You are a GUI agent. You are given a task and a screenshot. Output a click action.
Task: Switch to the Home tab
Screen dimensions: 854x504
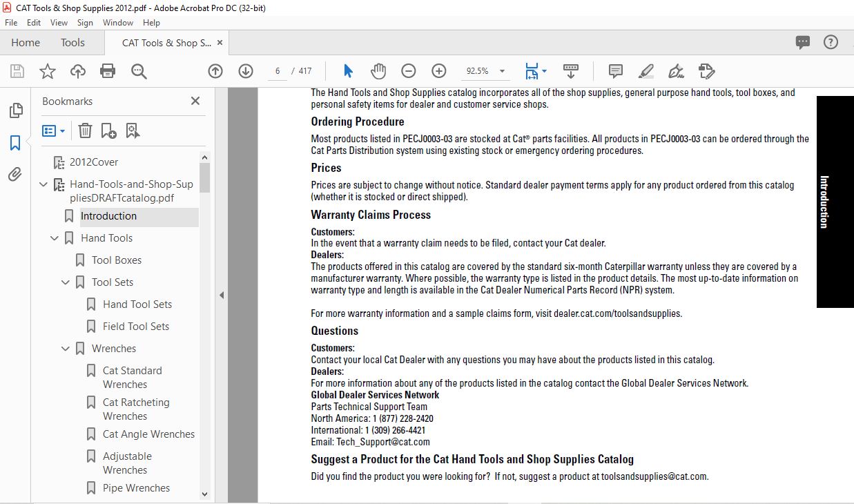click(26, 43)
